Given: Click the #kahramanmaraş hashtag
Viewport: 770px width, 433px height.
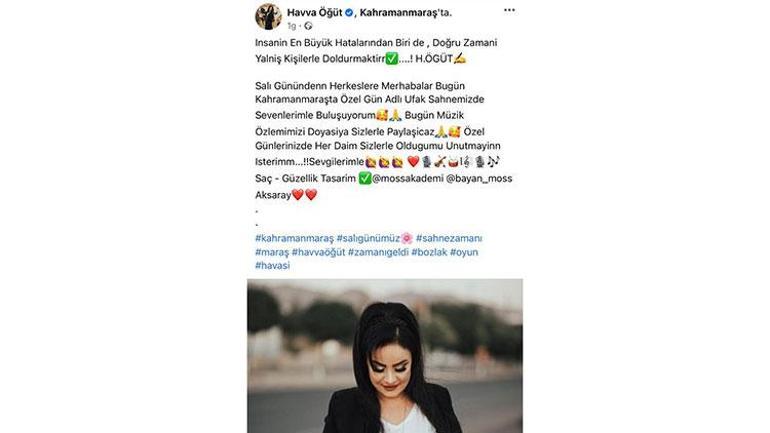Looking at the screenshot, I should click(x=294, y=238).
